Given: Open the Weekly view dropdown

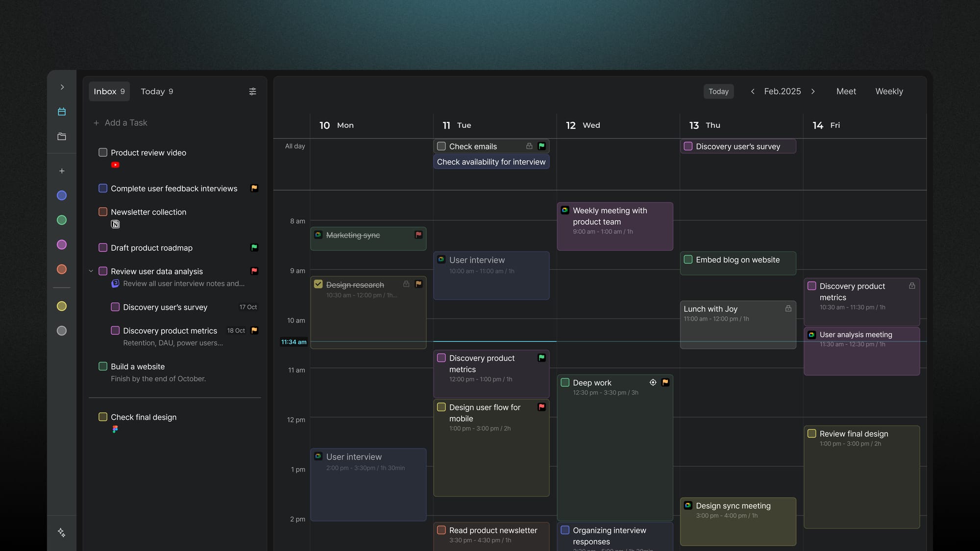Looking at the screenshot, I should pos(889,92).
